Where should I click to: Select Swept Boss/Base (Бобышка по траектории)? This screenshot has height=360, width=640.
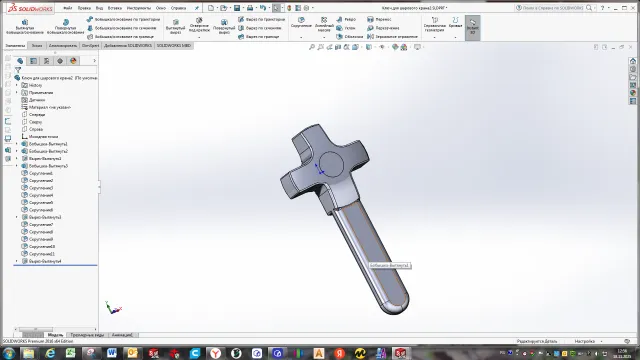[x=123, y=19]
